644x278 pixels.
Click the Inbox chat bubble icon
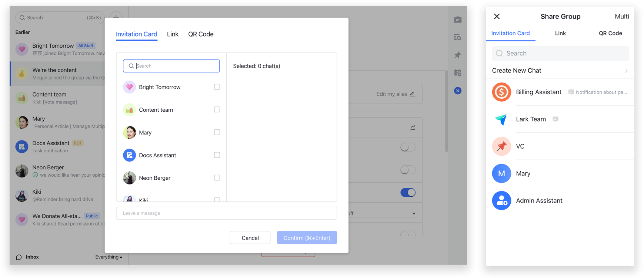point(19,257)
